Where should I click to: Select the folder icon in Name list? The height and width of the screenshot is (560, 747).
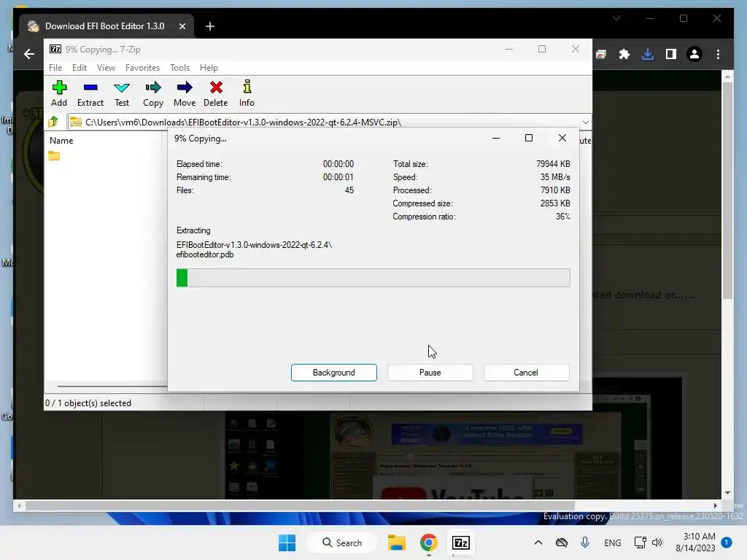[54, 156]
